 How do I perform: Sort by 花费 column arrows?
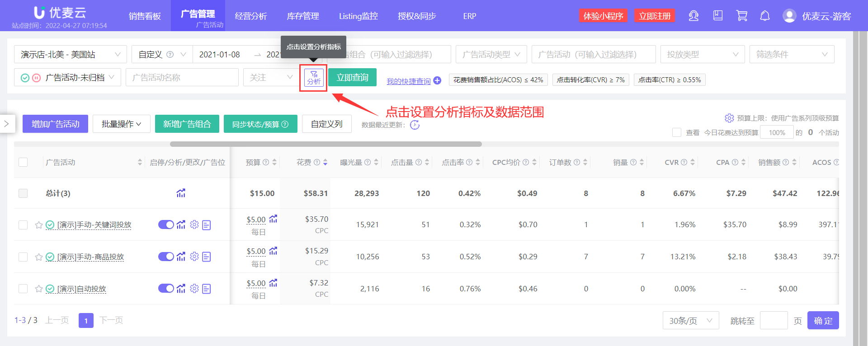pyautogui.click(x=325, y=162)
